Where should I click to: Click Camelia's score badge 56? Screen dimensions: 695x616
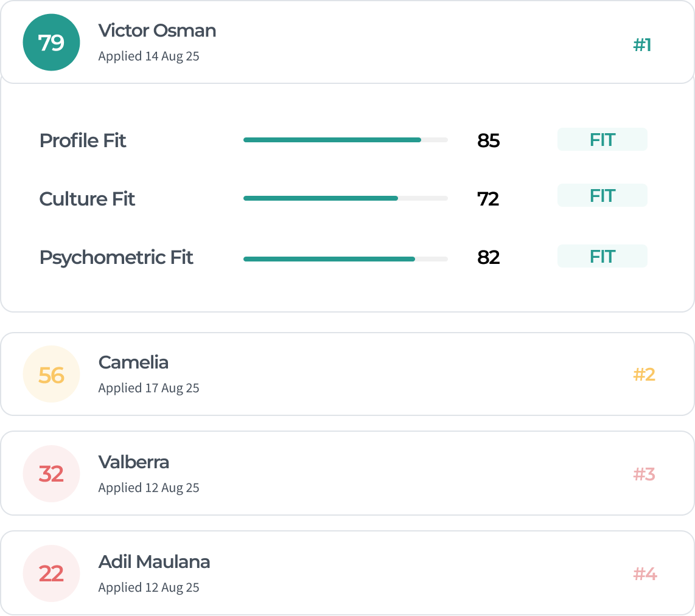coord(51,375)
